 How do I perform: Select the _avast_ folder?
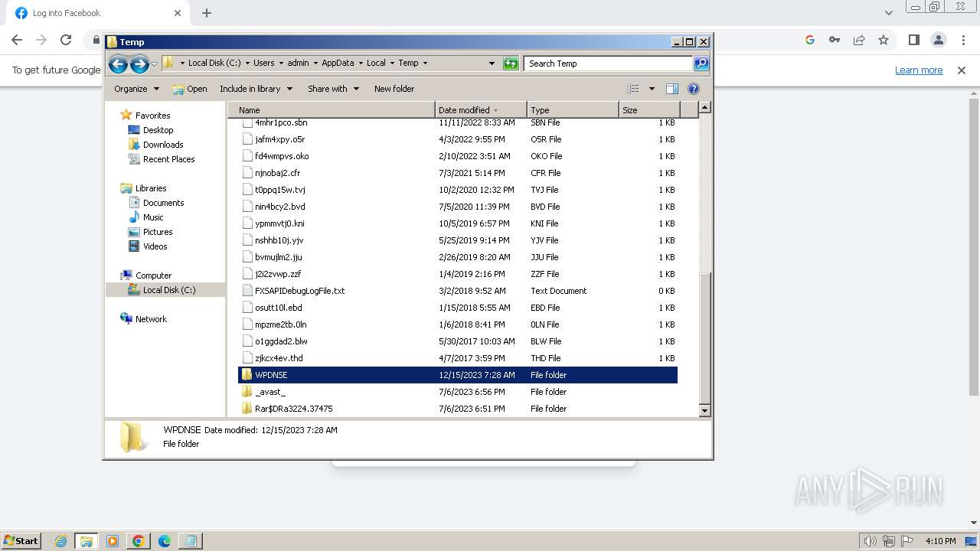[x=458, y=392]
